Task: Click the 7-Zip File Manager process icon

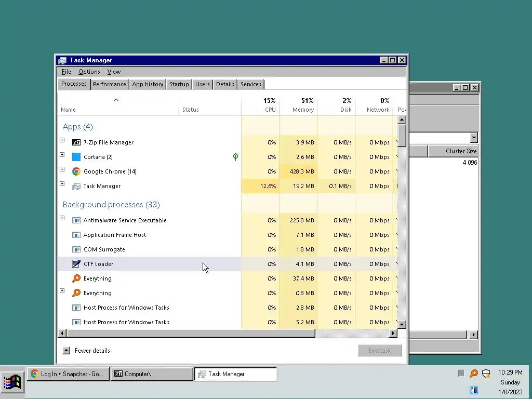Action: [76, 142]
